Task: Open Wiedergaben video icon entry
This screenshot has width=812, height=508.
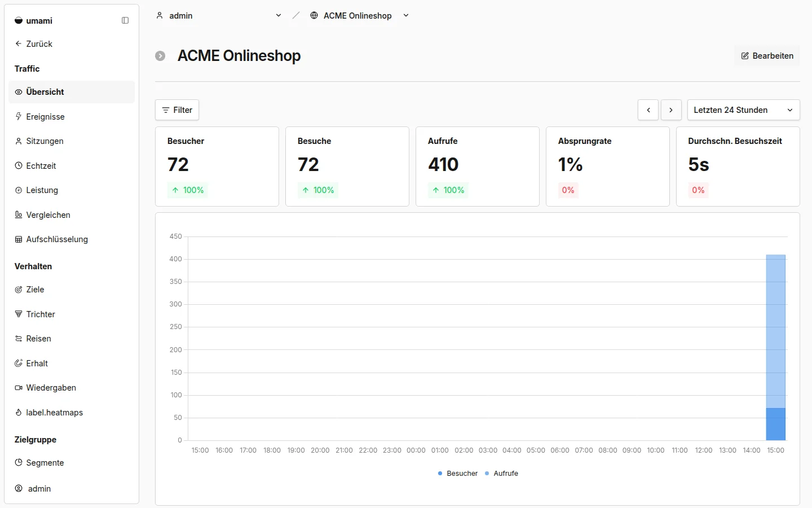Action: click(x=19, y=388)
